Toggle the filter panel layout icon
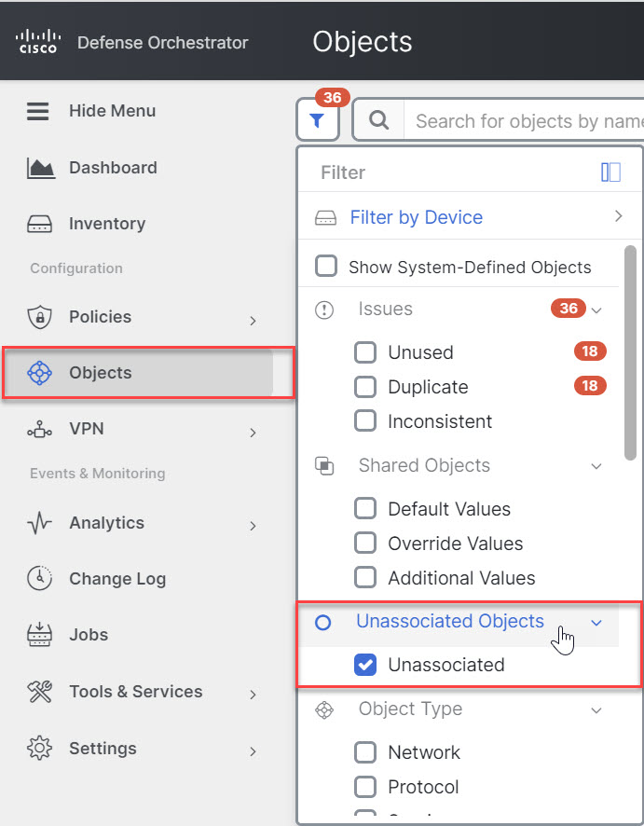The image size is (644, 826). pos(611,172)
